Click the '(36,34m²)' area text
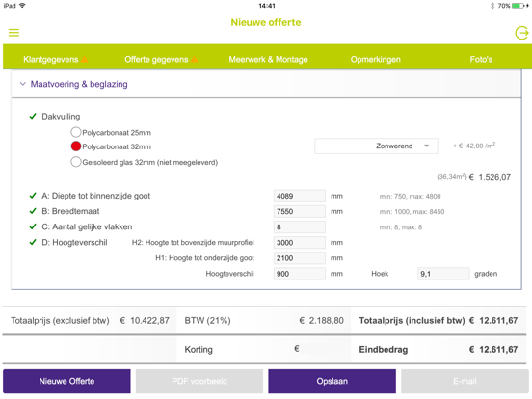The width and height of the screenshot is (532, 399). click(452, 177)
